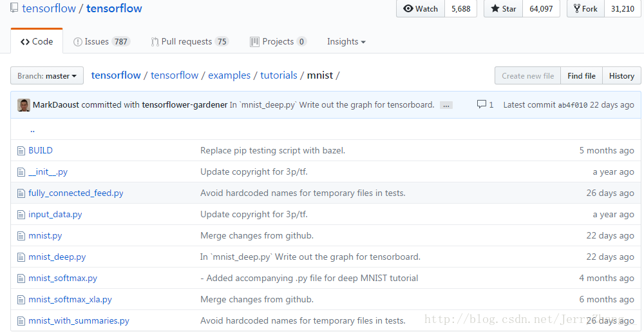This screenshot has width=644, height=332.
Task: Open commit message in the __init__.py row
Action: click(254, 172)
